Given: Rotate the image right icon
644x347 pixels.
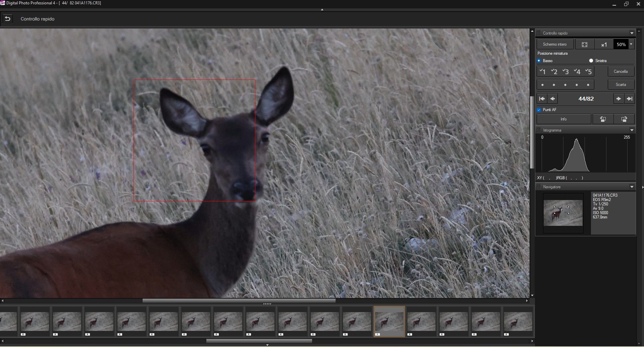Looking at the screenshot, I should [624, 119].
